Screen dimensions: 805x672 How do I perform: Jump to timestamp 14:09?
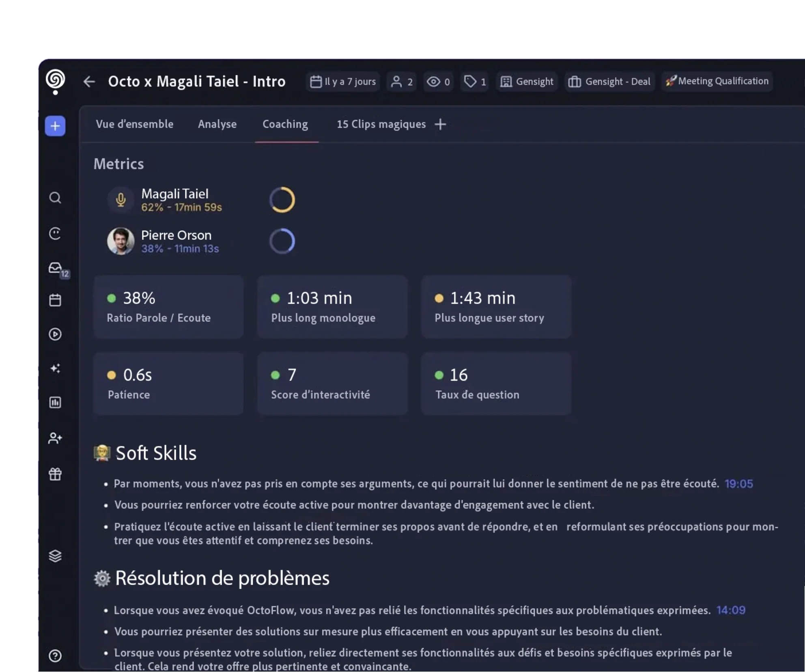coord(731,610)
